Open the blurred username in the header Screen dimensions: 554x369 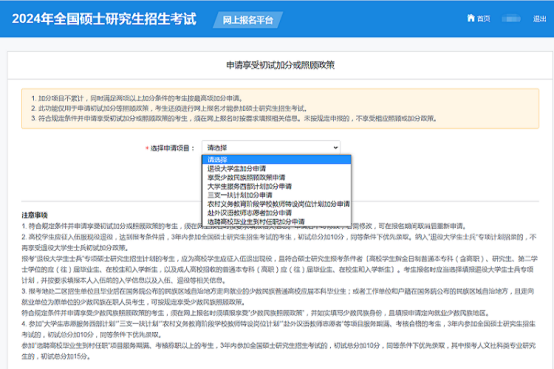511,19
